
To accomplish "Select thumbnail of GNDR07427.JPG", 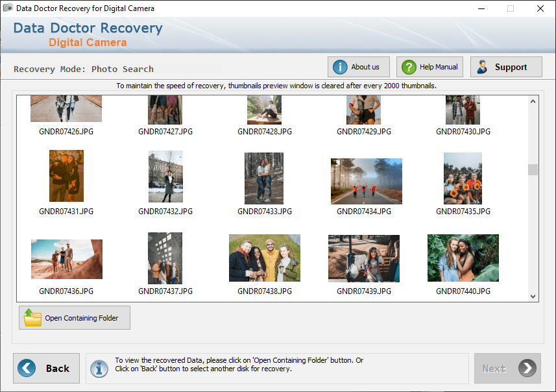I will pyautogui.click(x=165, y=110).
